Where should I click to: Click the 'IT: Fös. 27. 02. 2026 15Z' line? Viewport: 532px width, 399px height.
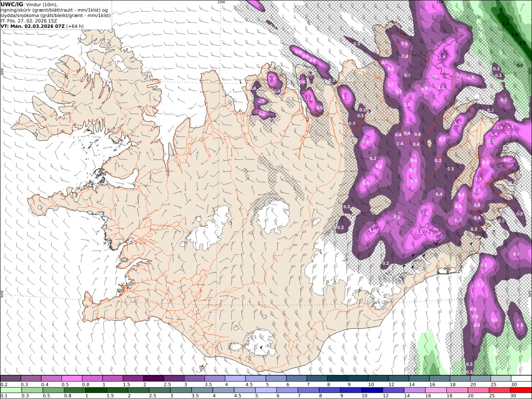(x=29, y=20)
